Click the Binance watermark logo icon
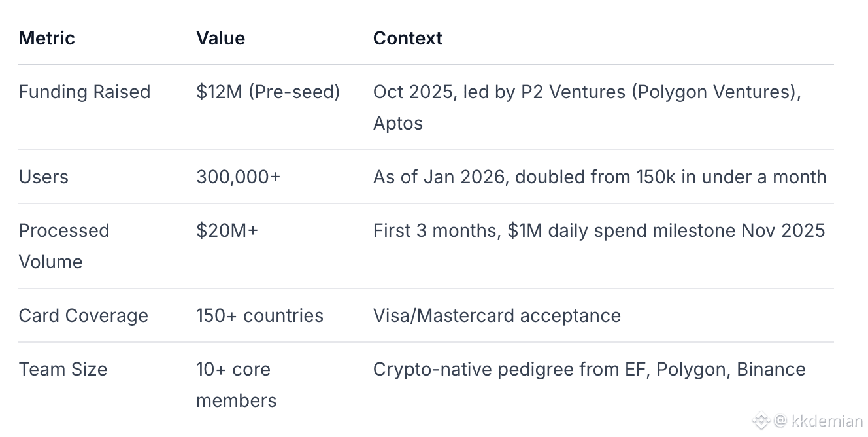The width and height of the screenshot is (868, 437). [760, 421]
